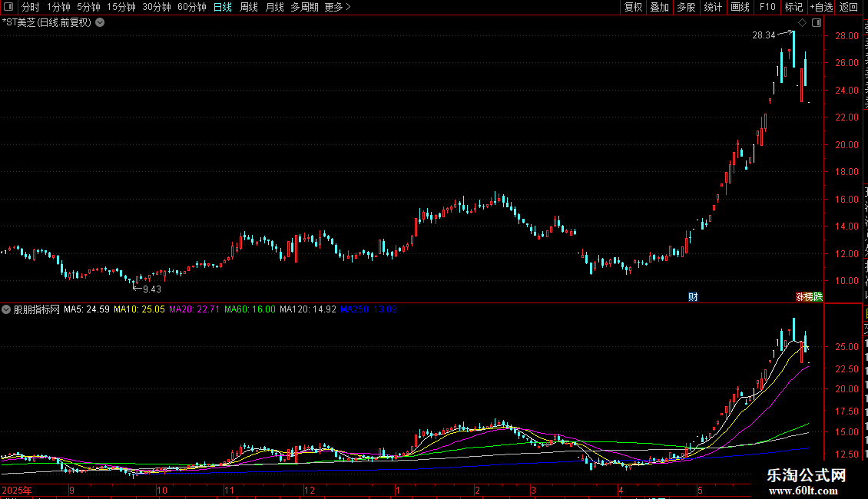
Task: Open the 多股 multi-stock view
Action: (687, 7)
